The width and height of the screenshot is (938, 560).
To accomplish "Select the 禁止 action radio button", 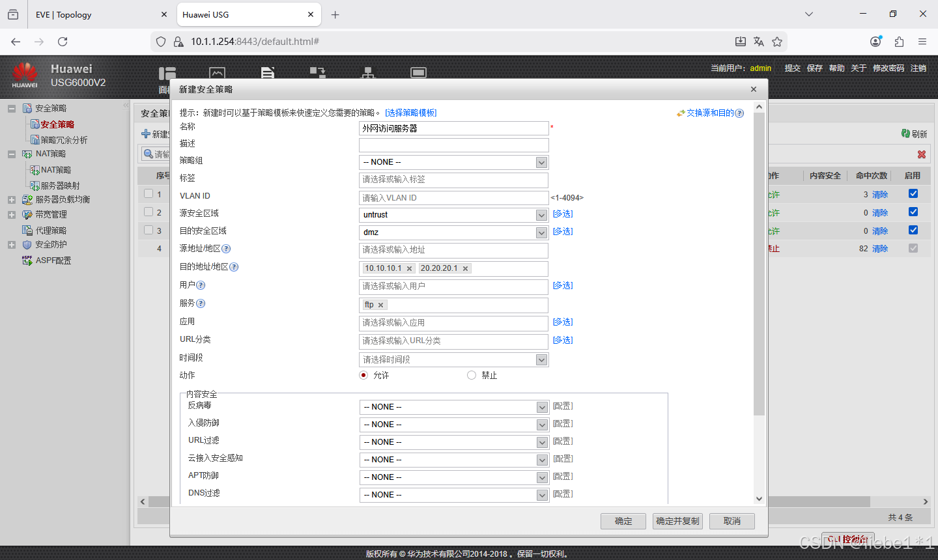I will pyautogui.click(x=471, y=374).
